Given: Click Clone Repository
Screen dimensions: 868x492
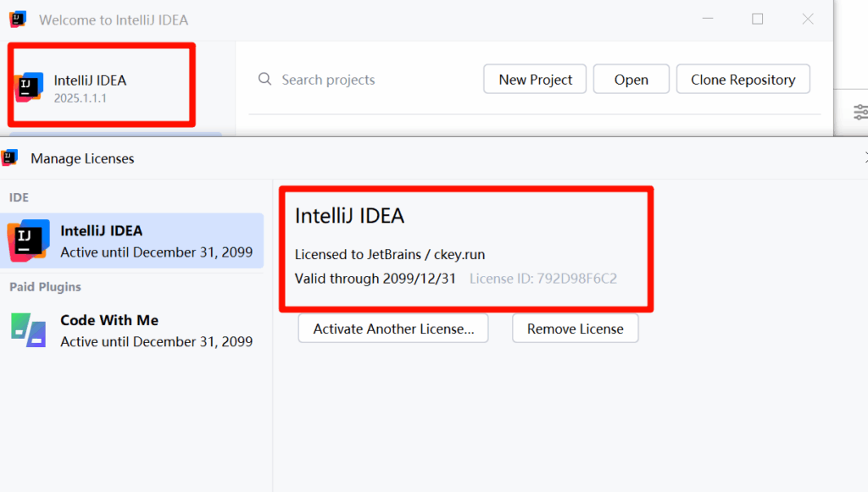Looking at the screenshot, I should click(743, 80).
